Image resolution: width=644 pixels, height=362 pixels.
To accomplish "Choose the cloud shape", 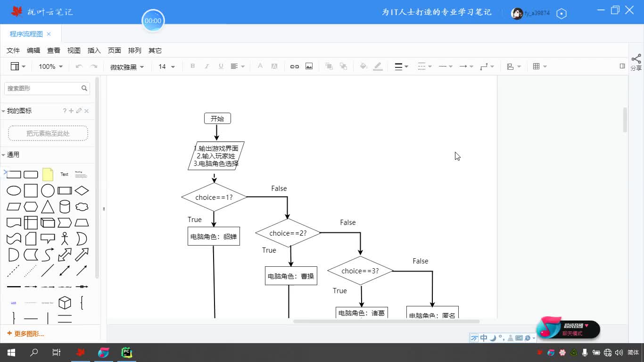I will click(x=82, y=206).
